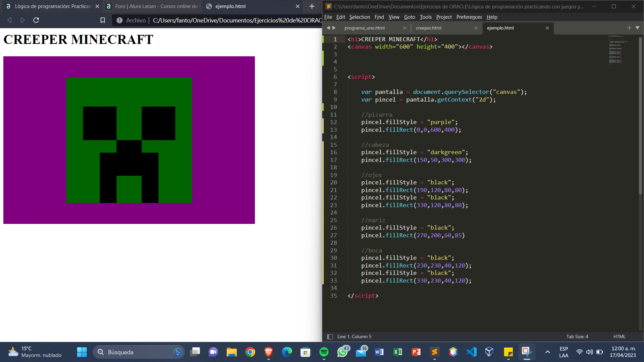The height and width of the screenshot is (362, 644).
Task: Click the rendered creeper canvas
Action: pos(129,140)
